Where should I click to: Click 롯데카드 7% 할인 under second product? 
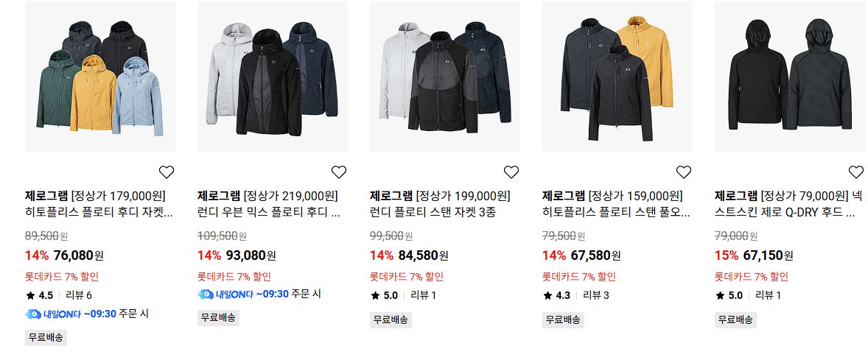pos(234,277)
